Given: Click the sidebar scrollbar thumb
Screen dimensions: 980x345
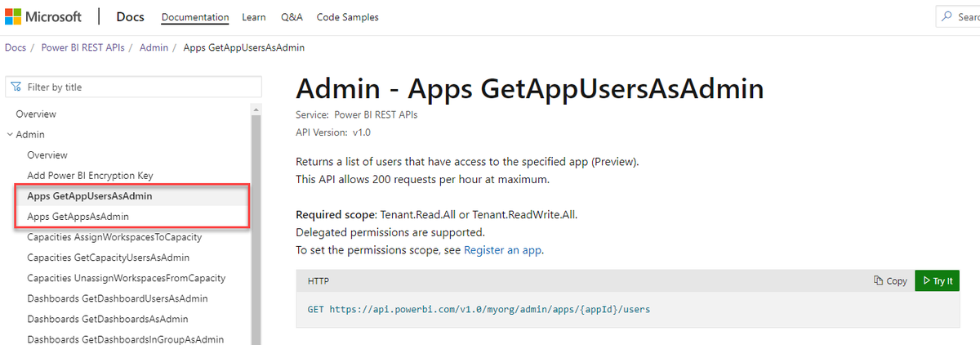Looking at the screenshot, I should coord(256,229).
